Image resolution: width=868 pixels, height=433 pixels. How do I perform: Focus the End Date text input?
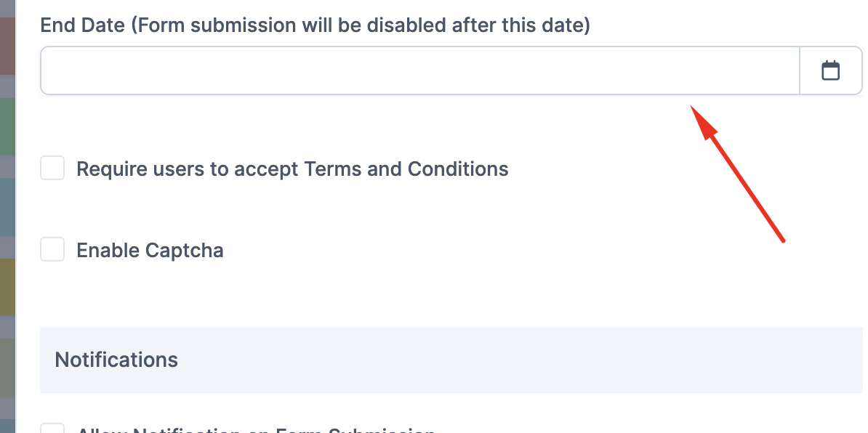point(420,70)
